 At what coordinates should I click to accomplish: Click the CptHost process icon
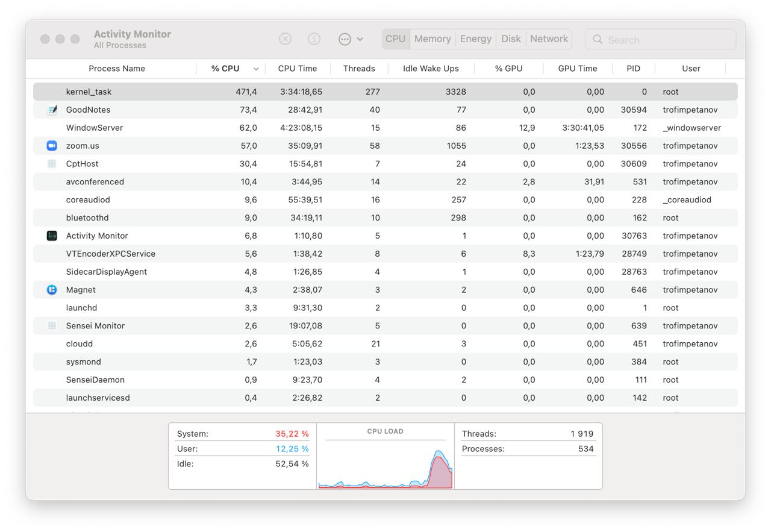(x=52, y=164)
